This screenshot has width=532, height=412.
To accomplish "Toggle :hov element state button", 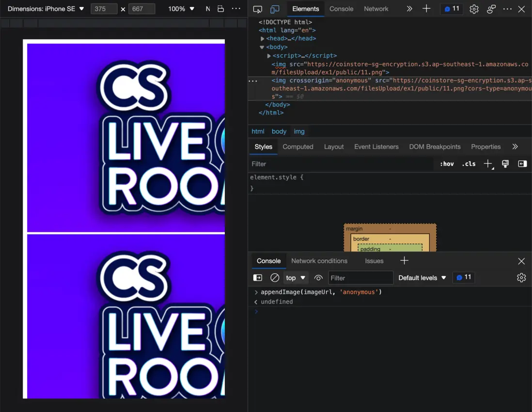I will (x=447, y=164).
